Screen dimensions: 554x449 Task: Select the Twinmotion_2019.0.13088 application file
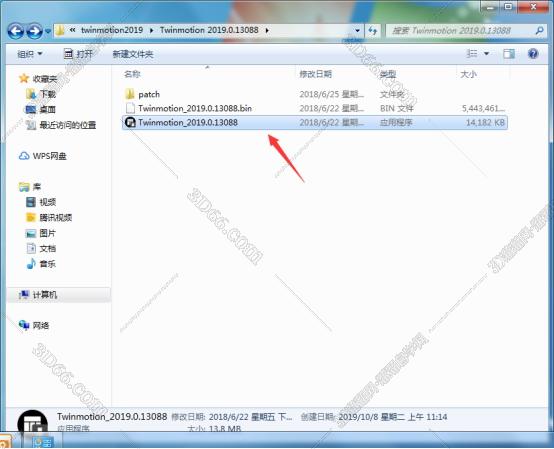pyautogui.click(x=315, y=123)
